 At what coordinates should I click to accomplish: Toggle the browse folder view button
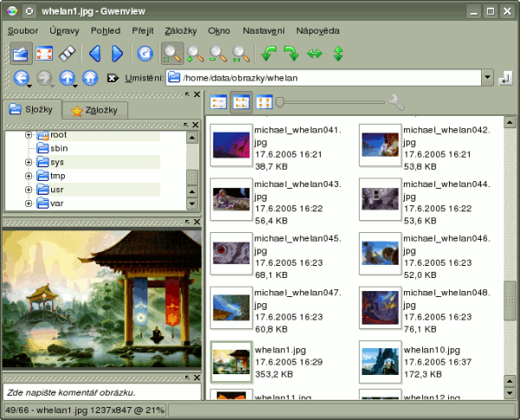[x=22, y=54]
